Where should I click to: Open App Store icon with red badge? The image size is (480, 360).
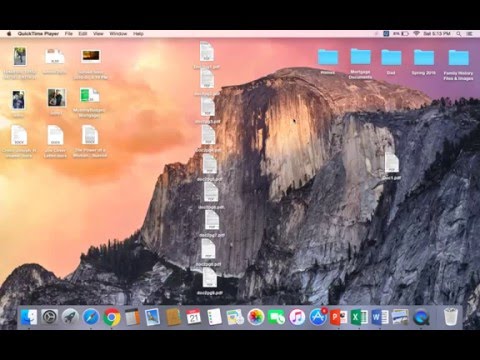[318, 317]
